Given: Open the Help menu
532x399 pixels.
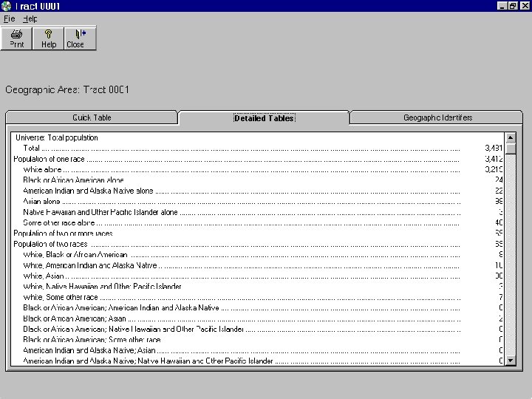Looking at the screenshot, I should (x=30, y=18).
